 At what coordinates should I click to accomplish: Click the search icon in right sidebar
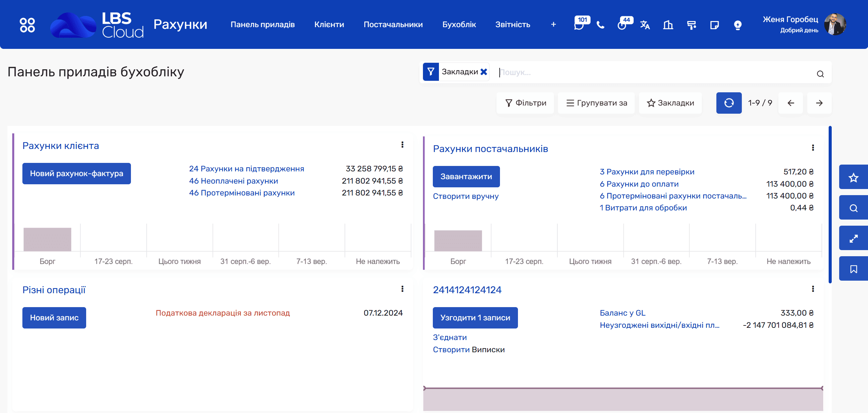[853, 208]
